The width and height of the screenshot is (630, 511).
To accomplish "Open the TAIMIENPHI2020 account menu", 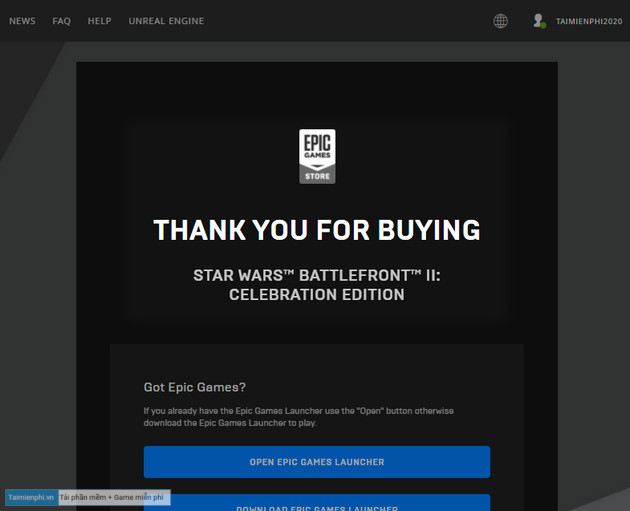I will pyautogui.click(x=589, y=21).
